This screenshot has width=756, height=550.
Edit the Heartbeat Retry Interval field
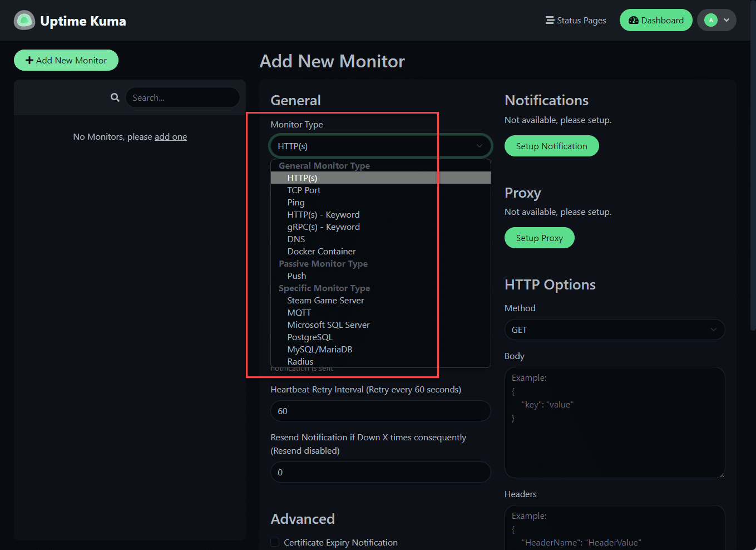pyautogui.click(x=381, y=411)
